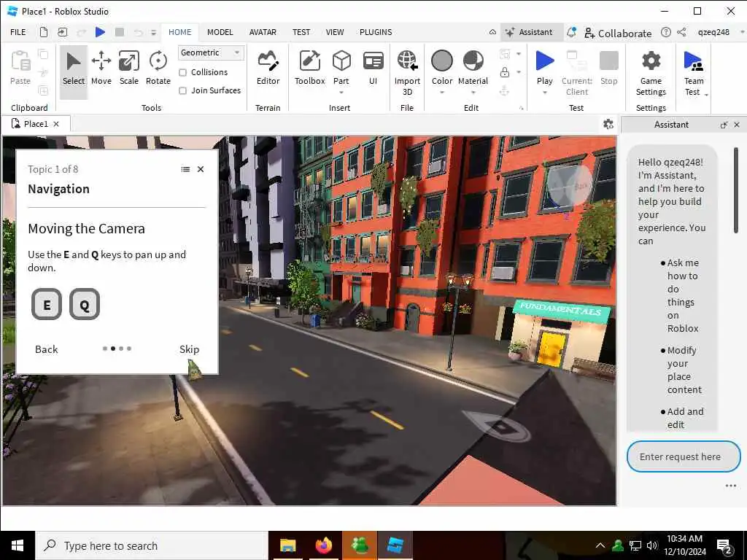Image resolution: width=747 pixels, height=560 pixels.
Task: Click the Windows Start button
Action: (18, 545)
